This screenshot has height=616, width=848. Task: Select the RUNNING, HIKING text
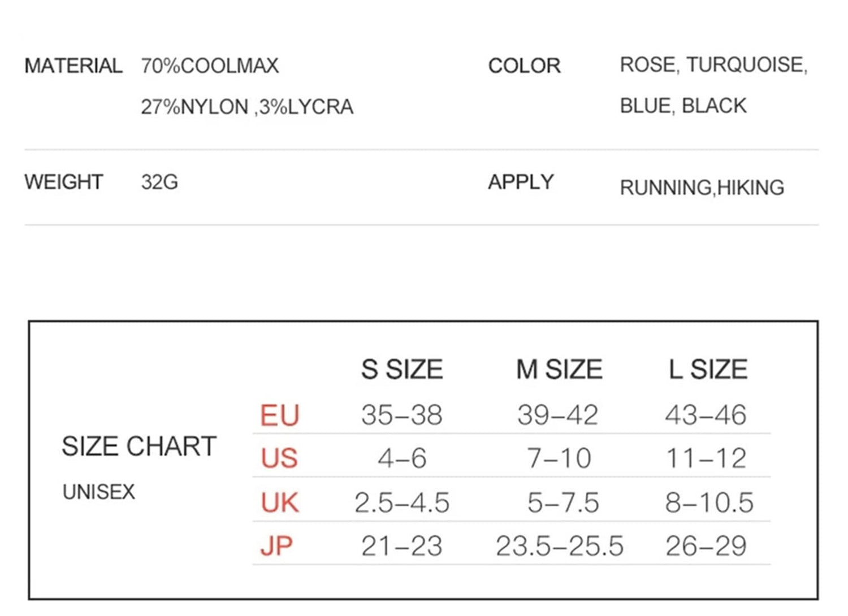click(702, 188)
